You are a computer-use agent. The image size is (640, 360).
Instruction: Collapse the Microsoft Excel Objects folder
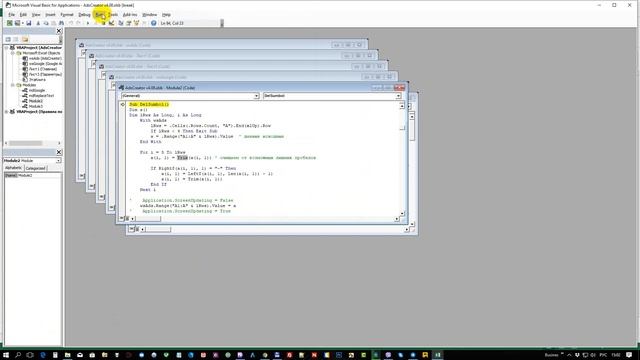[x=13, y=53]
